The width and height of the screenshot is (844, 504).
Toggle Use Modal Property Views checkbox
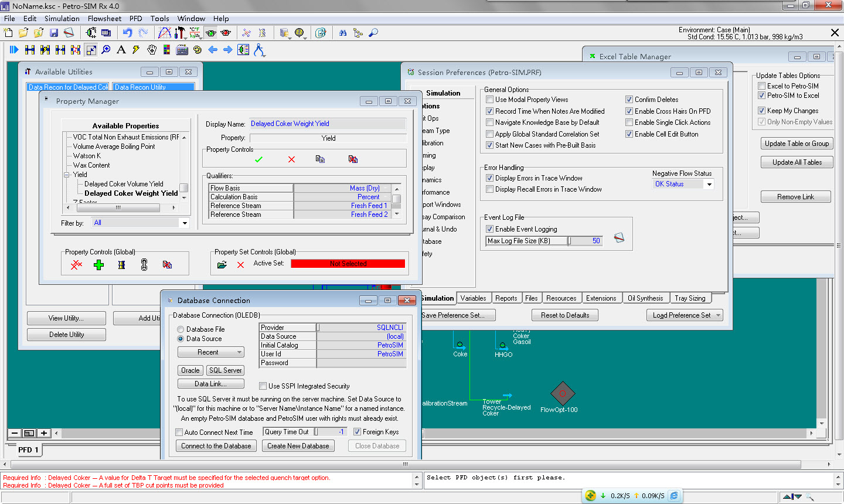point(489,100)
